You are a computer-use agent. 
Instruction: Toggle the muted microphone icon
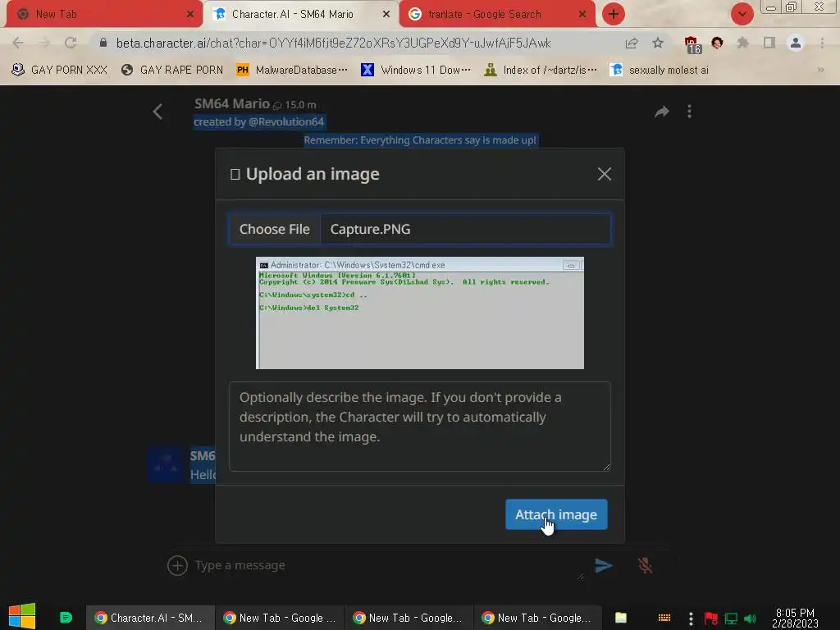[x=645, y=566]
